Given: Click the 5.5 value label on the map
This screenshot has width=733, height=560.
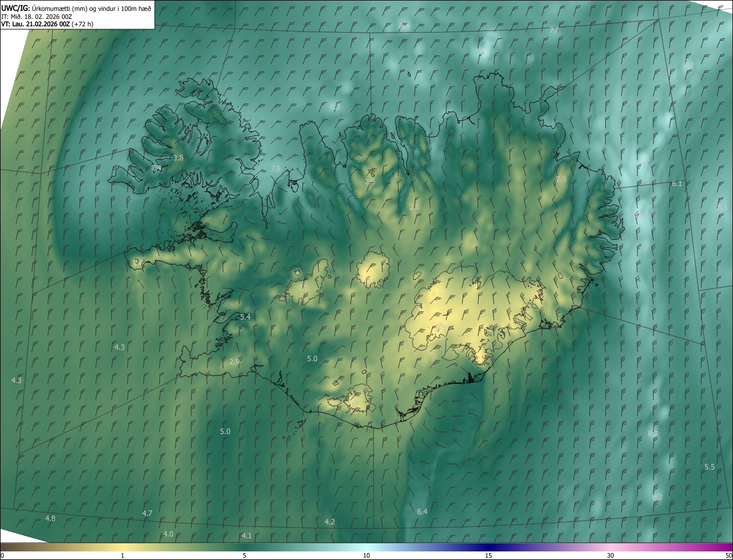Looking at the screenshot, I should pos(710,467).
